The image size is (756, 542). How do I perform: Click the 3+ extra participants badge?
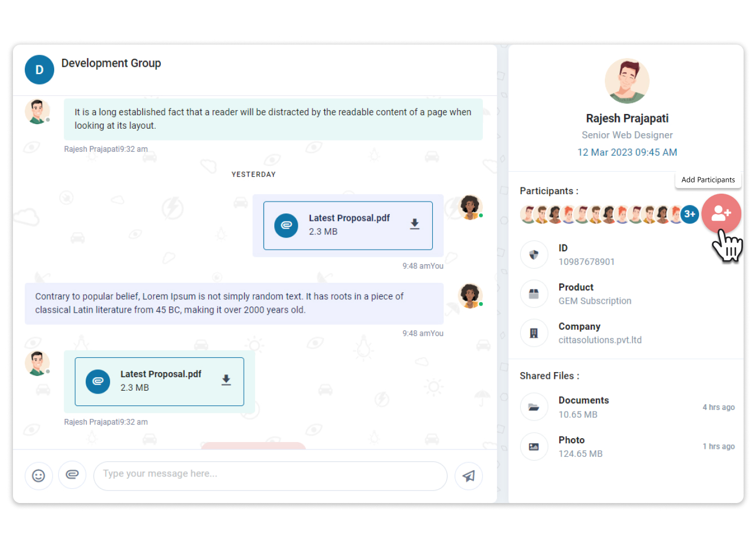689,214
